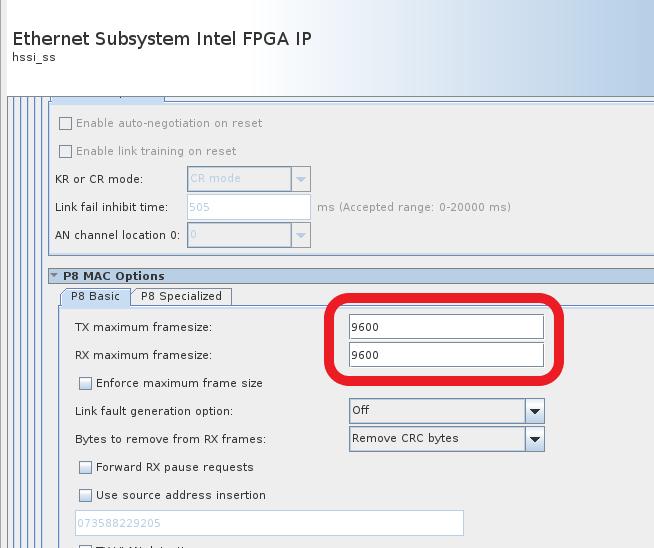Viewport: 654px width, 548px height.
Task: Click the RX maximum framesize field
Action: (445, 355)
